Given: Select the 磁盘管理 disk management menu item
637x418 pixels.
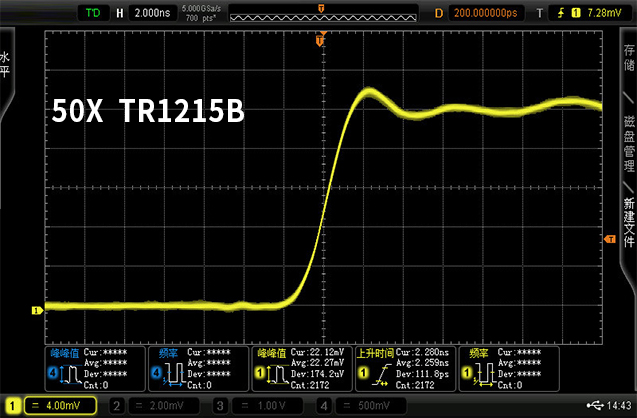Looking at the screenshot, I should [629, 143].
